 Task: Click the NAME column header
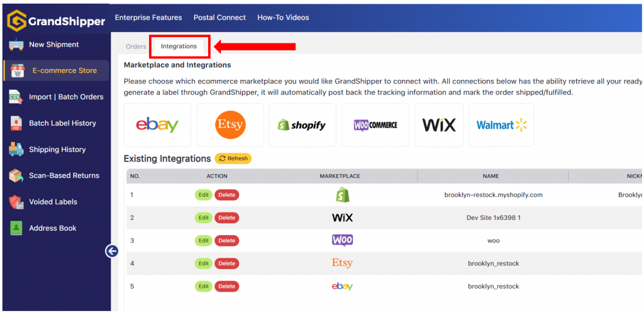pos(491,176)
